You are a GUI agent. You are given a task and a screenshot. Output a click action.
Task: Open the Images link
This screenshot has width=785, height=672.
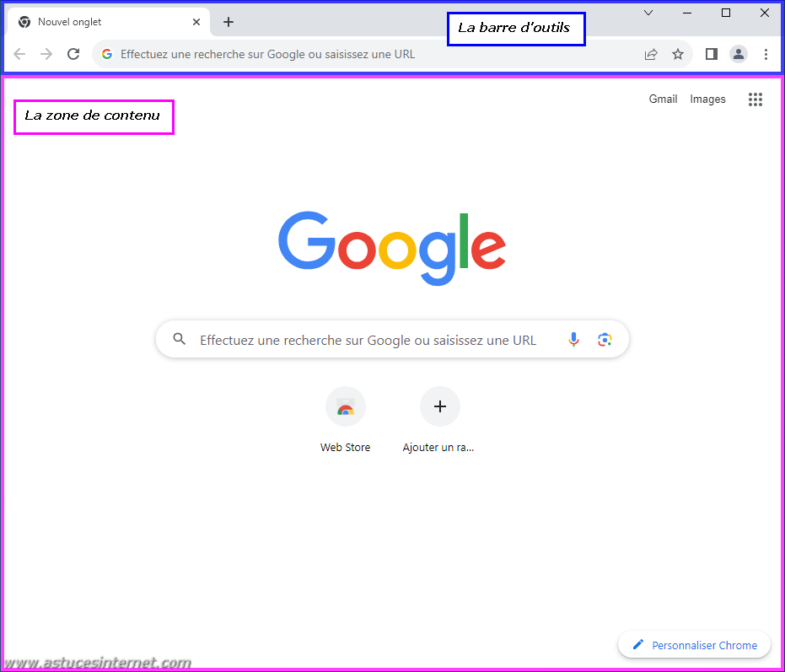coord(707,99)
